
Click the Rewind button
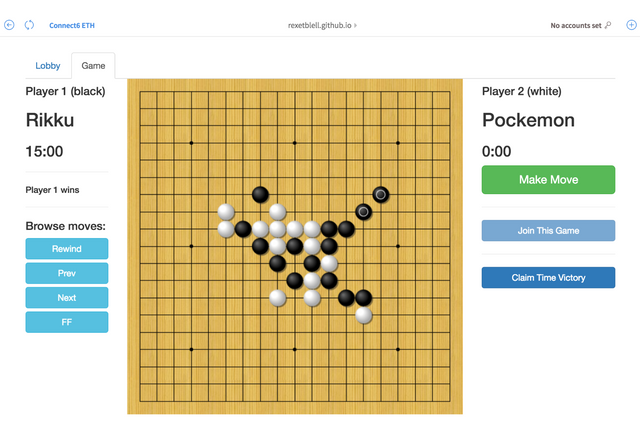[67, 249]
